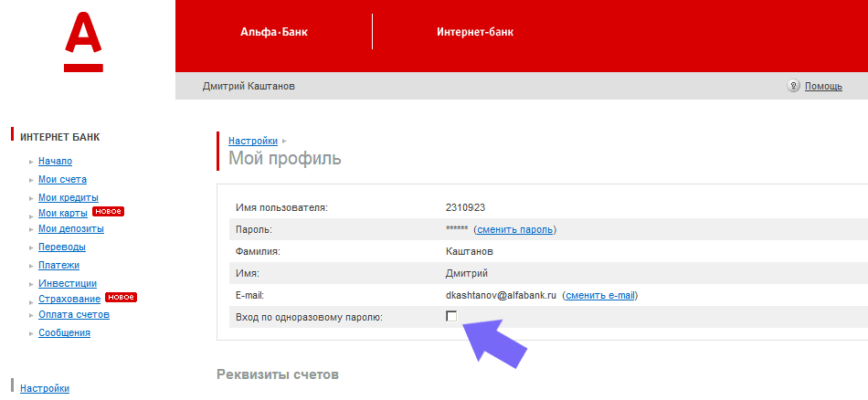Click the новое badge next to Мои карты
868x400 pixels.
[108, 211]
